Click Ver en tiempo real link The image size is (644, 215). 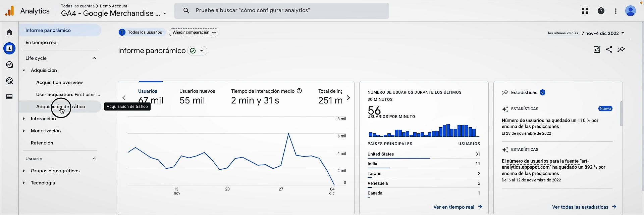coord(457,207)
